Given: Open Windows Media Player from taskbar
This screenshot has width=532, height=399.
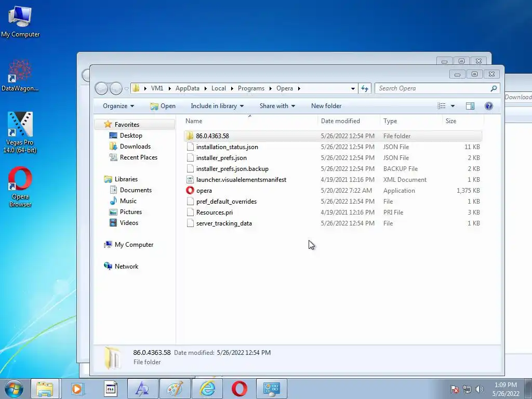Looking at the screenshot, I should (x=77, y=389).
